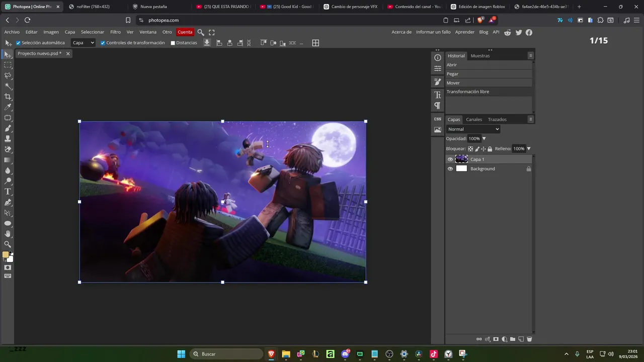Click the red Cuenta button
The image size is (644, 362).
pos(185,32)
